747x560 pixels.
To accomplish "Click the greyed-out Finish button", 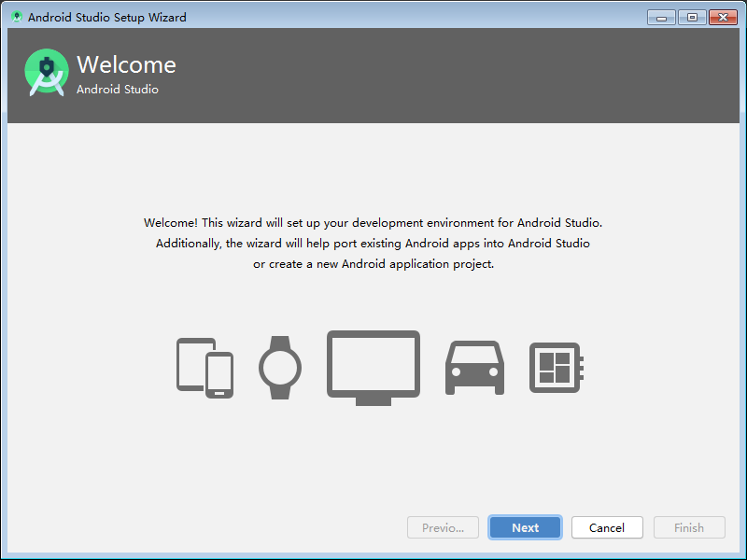I will pyautogui.click(x=689, y=527).
